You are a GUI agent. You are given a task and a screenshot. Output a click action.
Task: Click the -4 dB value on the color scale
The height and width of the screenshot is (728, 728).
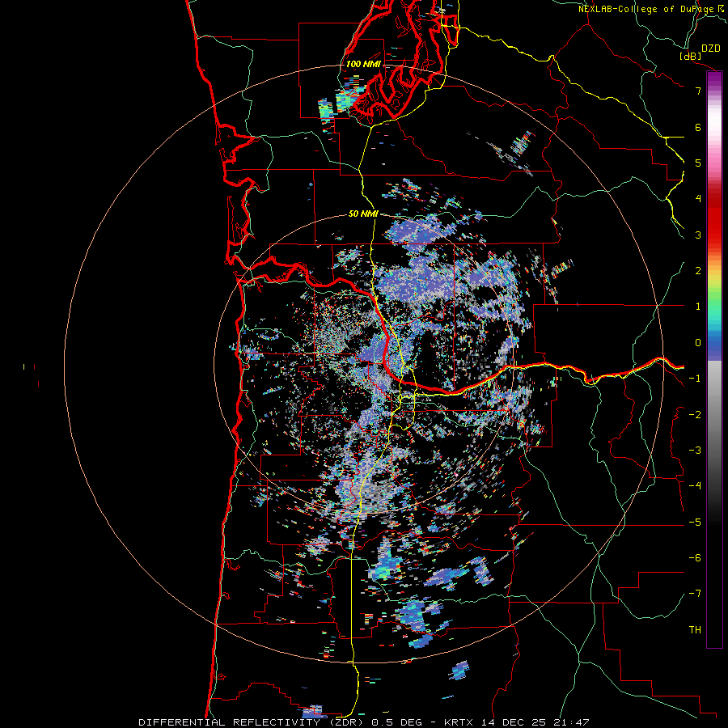point(695,486)
